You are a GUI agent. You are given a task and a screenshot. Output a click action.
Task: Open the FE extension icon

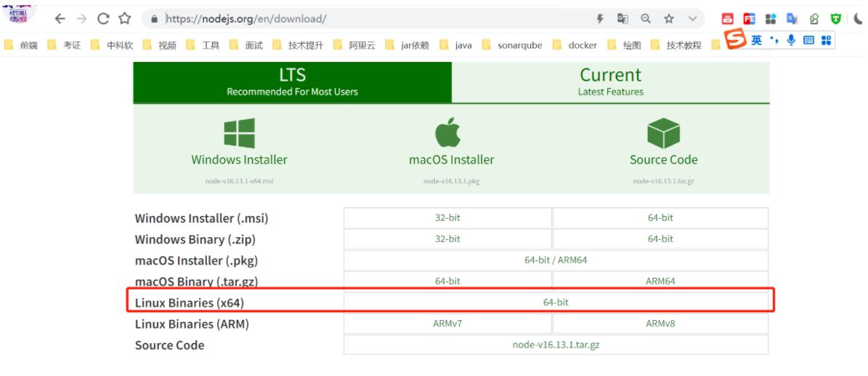pos(750,19)
